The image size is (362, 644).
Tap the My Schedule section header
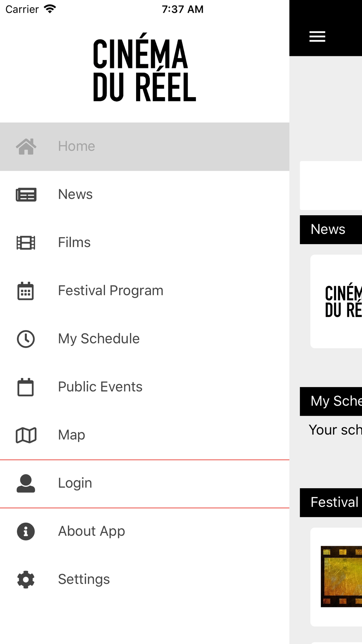(x=331, y=401)
